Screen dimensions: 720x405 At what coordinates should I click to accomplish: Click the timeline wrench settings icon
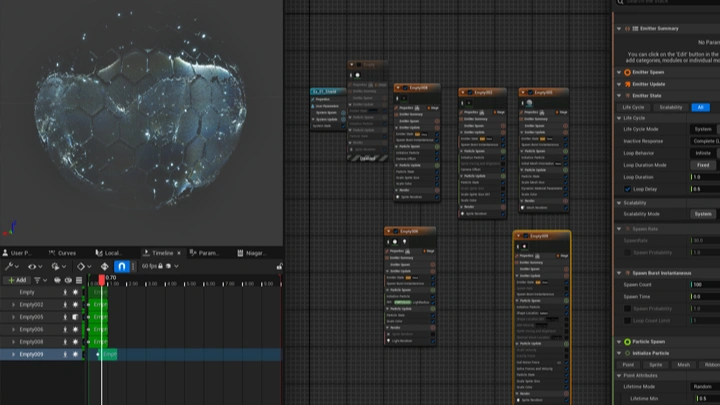point(10,267)
